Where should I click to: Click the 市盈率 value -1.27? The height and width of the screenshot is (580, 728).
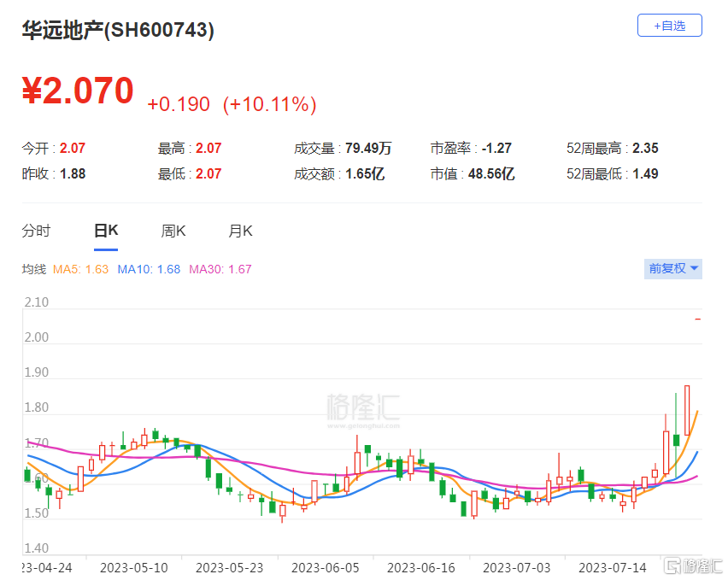496,148
